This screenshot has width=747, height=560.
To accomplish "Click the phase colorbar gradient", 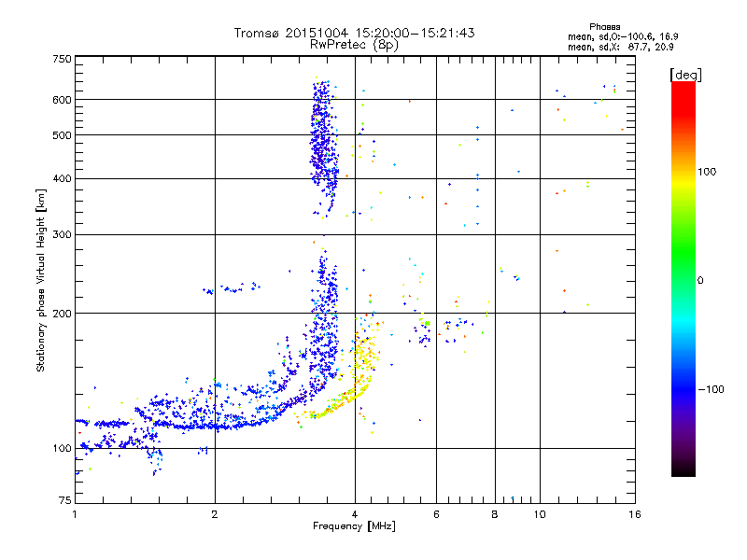I will [684, 278].
